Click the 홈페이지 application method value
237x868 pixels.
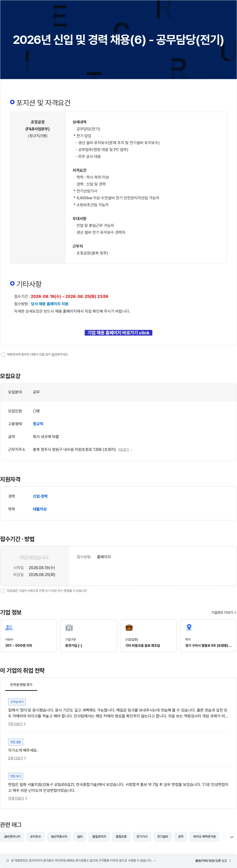[104, 557]
